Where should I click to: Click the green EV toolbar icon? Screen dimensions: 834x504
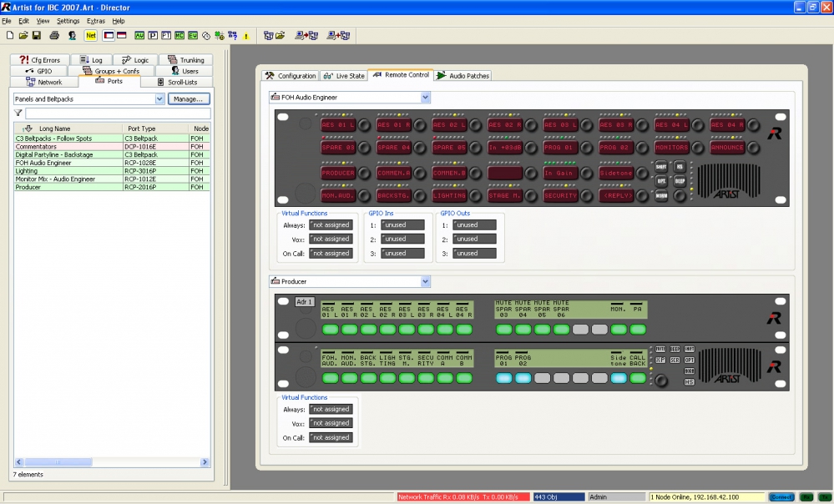193,36
